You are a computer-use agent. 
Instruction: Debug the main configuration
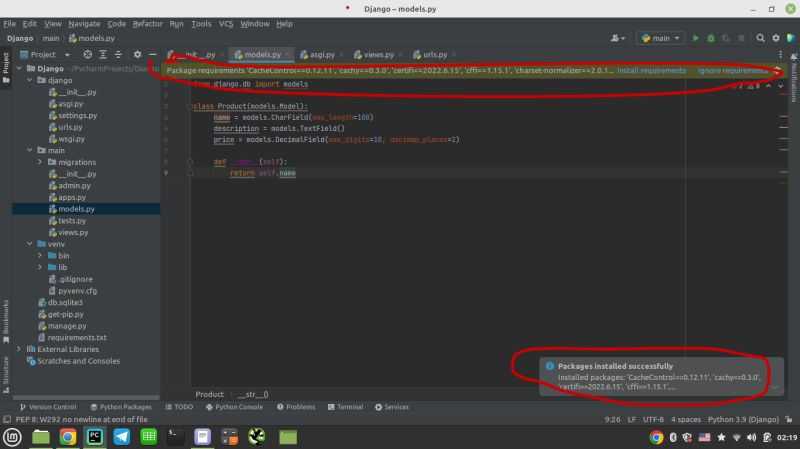[711, 38]
